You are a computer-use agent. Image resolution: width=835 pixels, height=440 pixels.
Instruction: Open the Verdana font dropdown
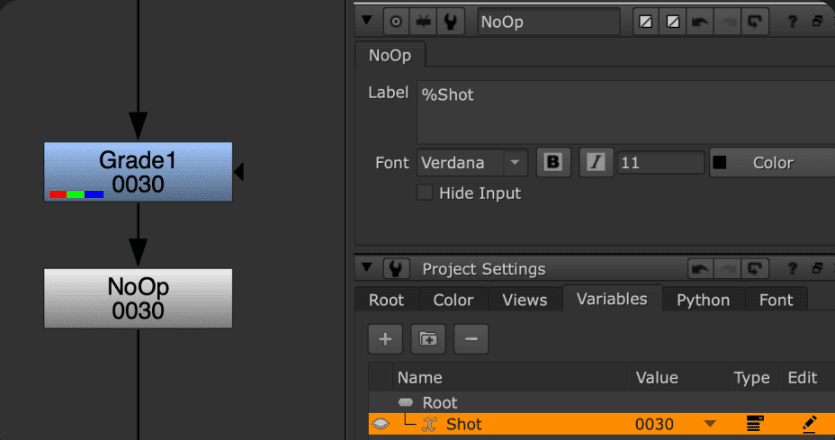515,162
